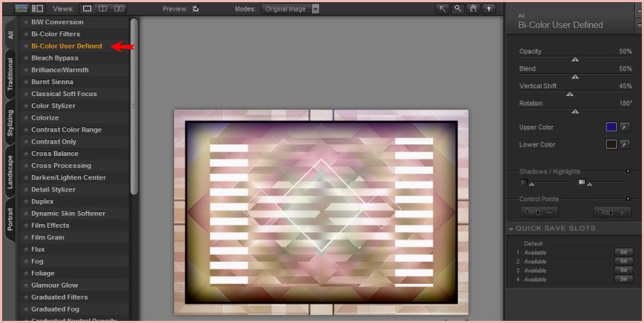The height and width of the screenshot is (323, 644).
Task: Collapse the Quick Save Slots section
Action: [x=511, y=228]
